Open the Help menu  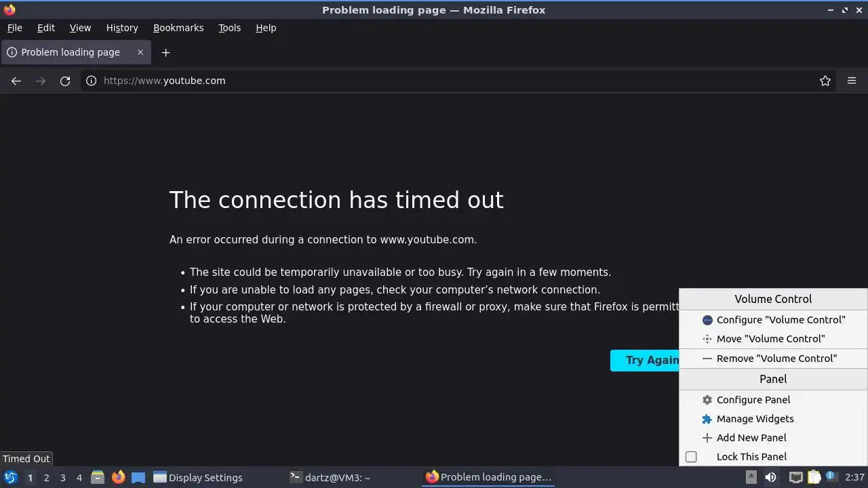[x=266, y=28]
